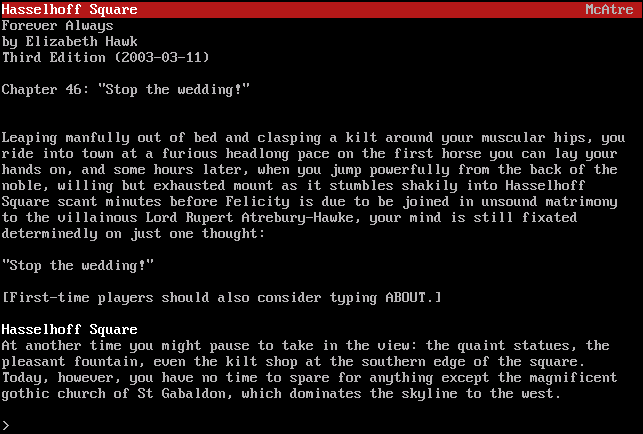Click the words kilt shop

262,361
